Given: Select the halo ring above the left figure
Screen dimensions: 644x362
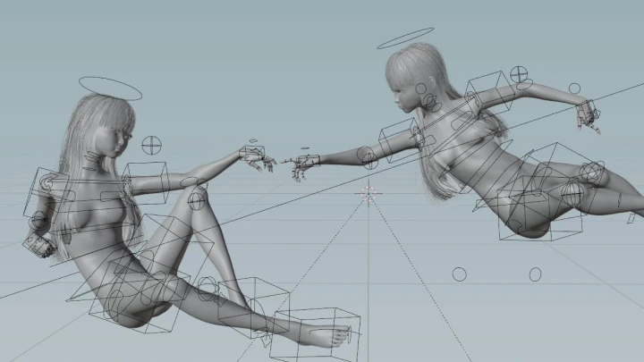Looking at the screenshot, I should pos(110,88).
